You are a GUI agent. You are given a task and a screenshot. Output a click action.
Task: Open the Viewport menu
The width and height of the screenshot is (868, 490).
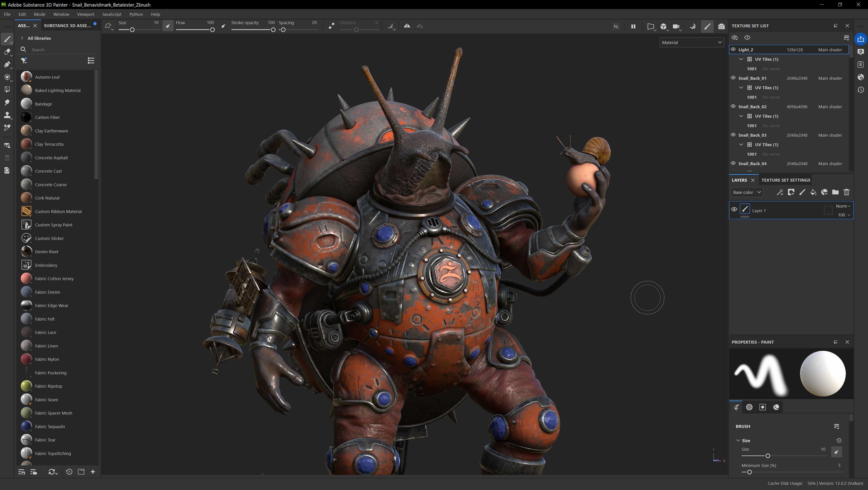pyautogui.click(x=86, y=14)
